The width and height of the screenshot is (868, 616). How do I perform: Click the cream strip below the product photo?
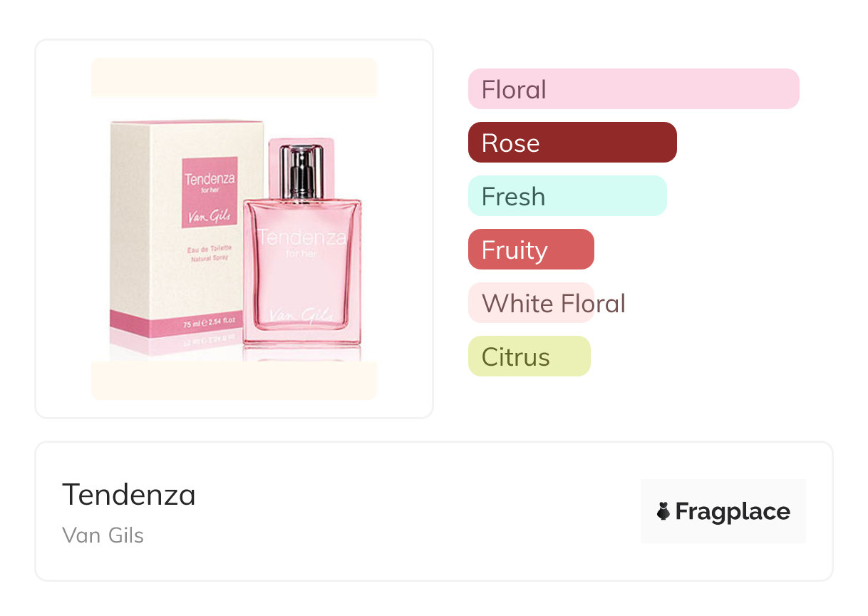[x=234, y=380]
